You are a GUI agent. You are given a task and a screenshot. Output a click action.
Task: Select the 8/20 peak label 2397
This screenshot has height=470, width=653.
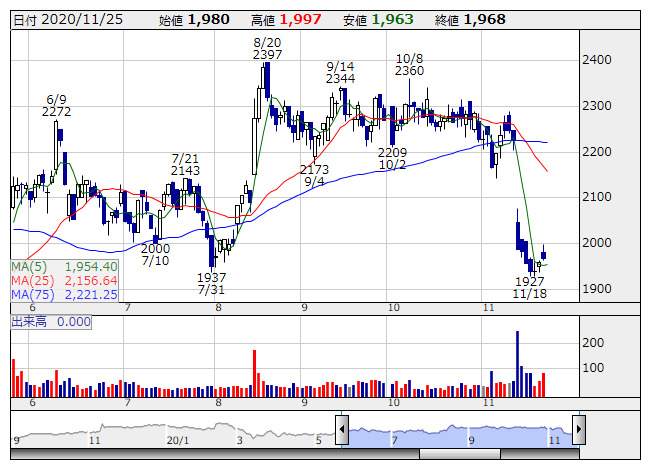point(268,55)
